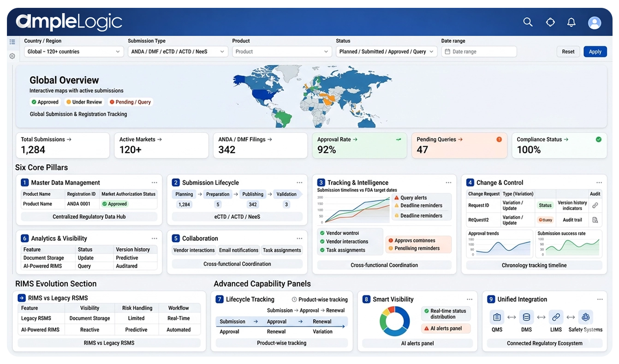Open the sidebar list menu icon
This screenshot has height=364, width=619.
(12, 42)
